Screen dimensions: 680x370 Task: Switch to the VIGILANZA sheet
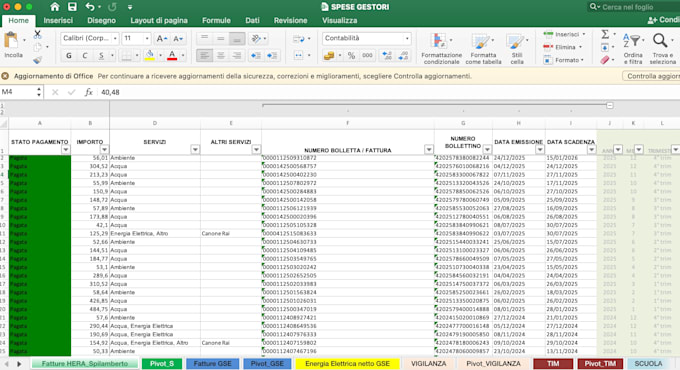tap(428, 363)
